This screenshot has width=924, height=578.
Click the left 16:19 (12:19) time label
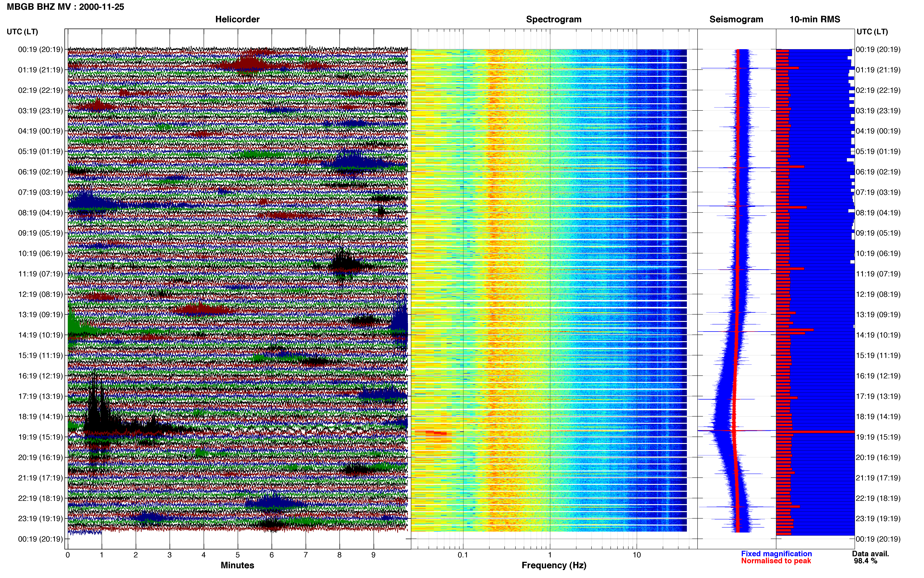(x=40, y=376)
